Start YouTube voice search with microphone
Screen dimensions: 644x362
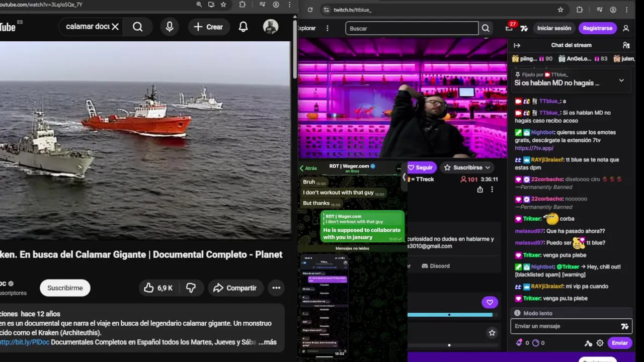pos(170,27)
